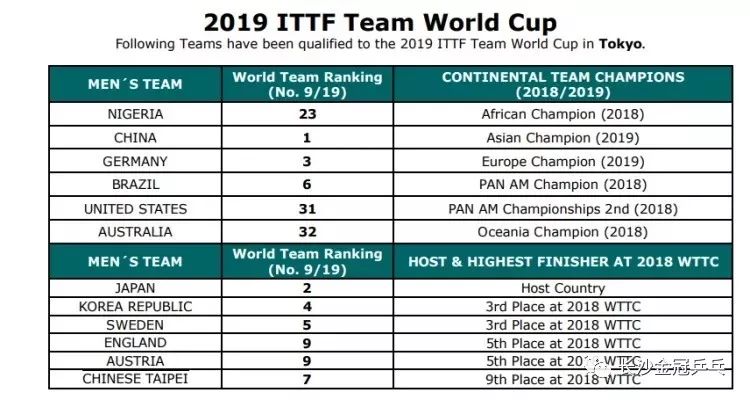The image size is (750, 400).
Task: Click the Oceania Champion (2018) text
Action: (563, 232)
